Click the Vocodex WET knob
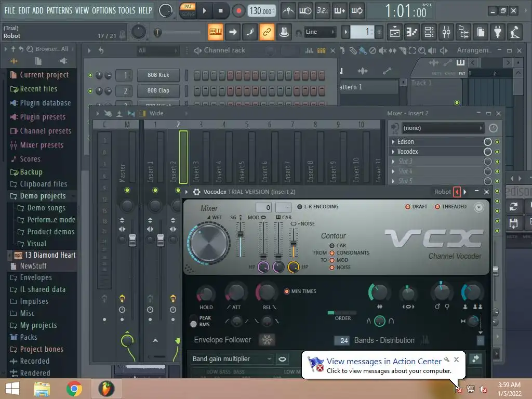Image resolution: width=532 pixels, height=399 pixels. coord(208,243)
